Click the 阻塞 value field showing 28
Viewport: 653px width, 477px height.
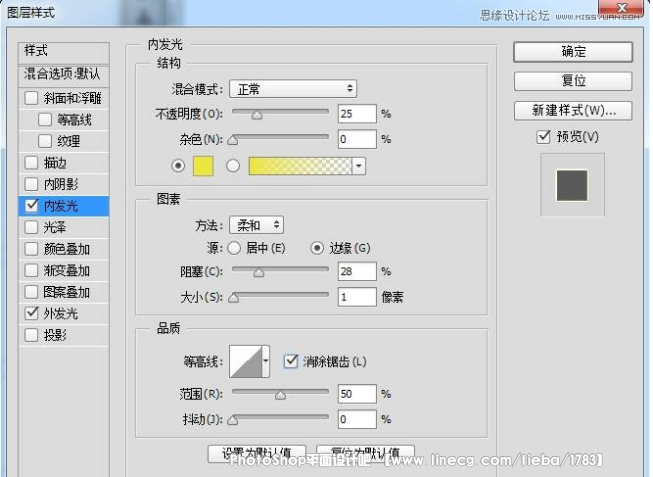(x=357, y=272)
